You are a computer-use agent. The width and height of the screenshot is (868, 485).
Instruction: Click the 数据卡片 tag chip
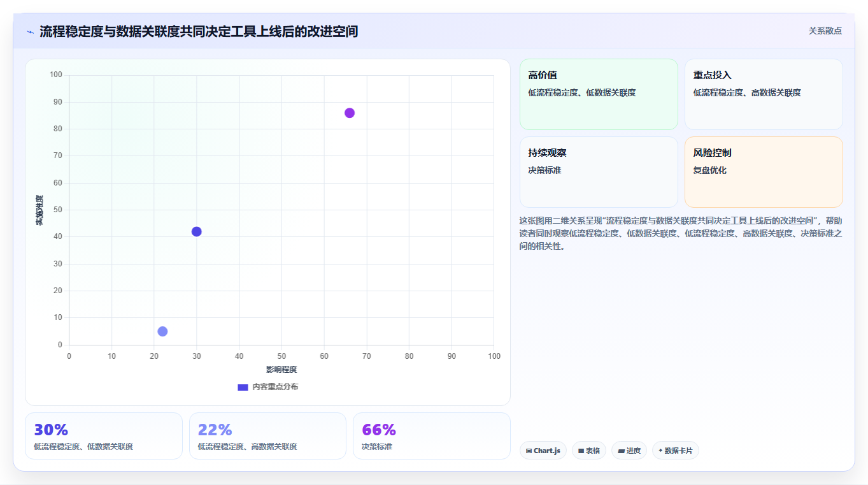tap(676, 451)
